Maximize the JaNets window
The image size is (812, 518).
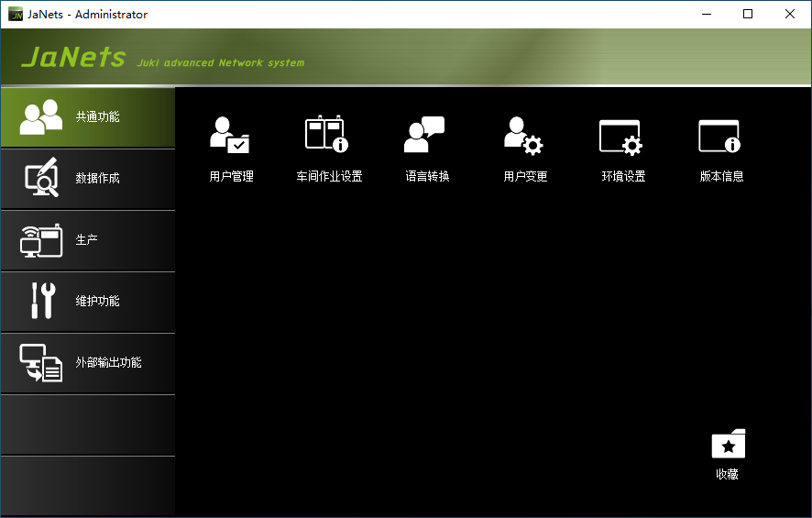click(748, 14)
